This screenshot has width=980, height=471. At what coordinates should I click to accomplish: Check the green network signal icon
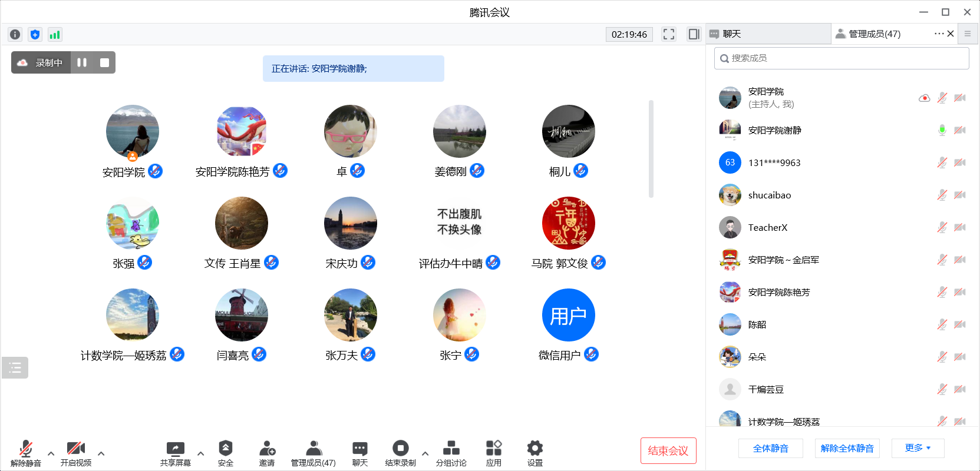click(55, 34)
